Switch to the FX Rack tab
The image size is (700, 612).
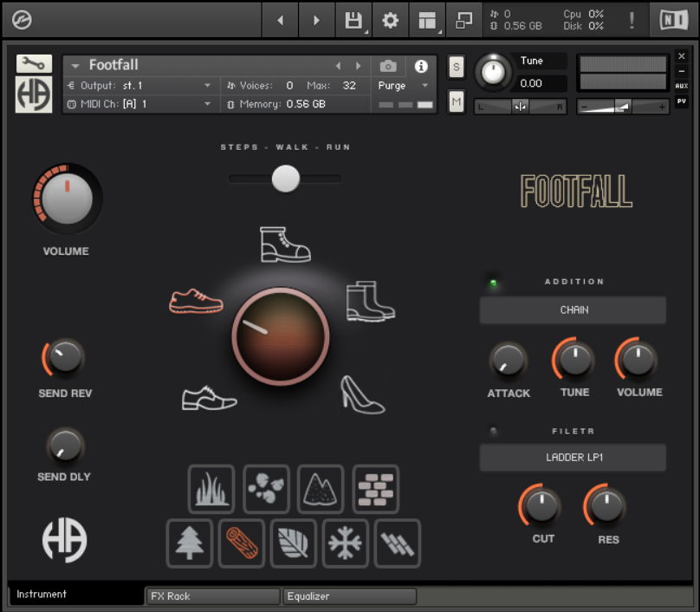pyautogui.click(x=212, y=596)
